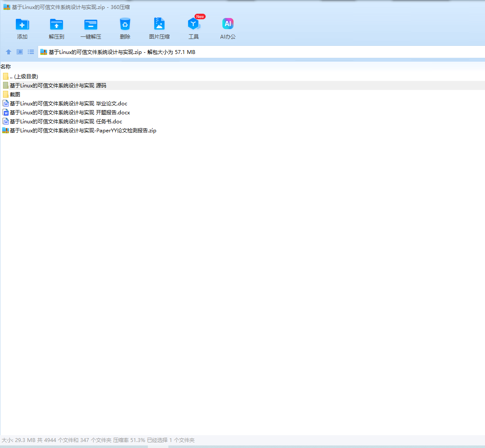The image size is (485, 448).
Task: Click the app icon in the title bar
Action: (x=7, y=7)
